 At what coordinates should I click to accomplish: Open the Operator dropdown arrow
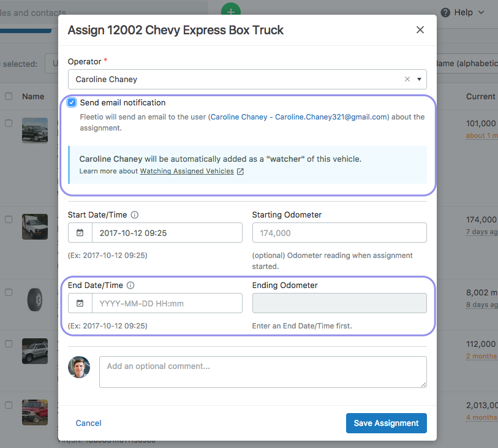click(419, 79)
